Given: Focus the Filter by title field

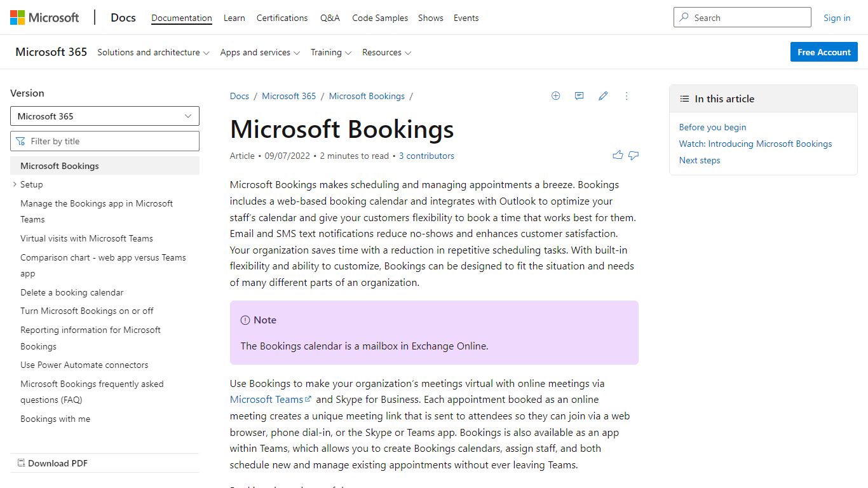Looking at the screenshot, I should click(105, 141).
